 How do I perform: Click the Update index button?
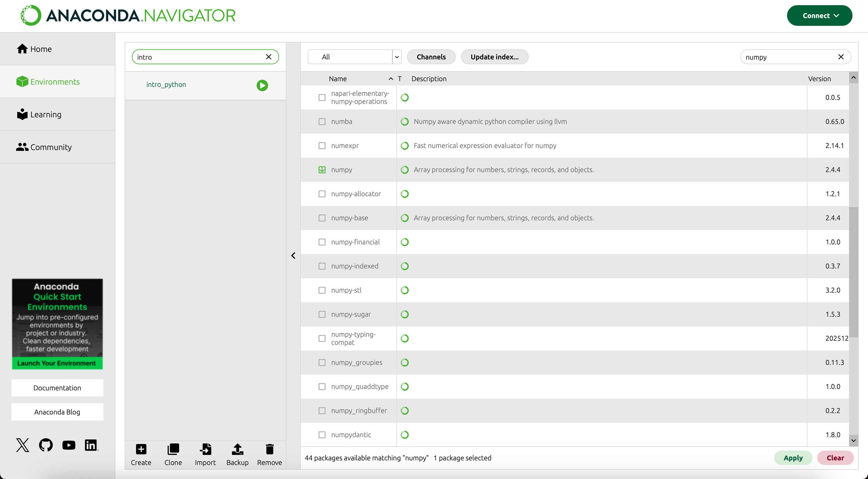click(x=494, y=57)
